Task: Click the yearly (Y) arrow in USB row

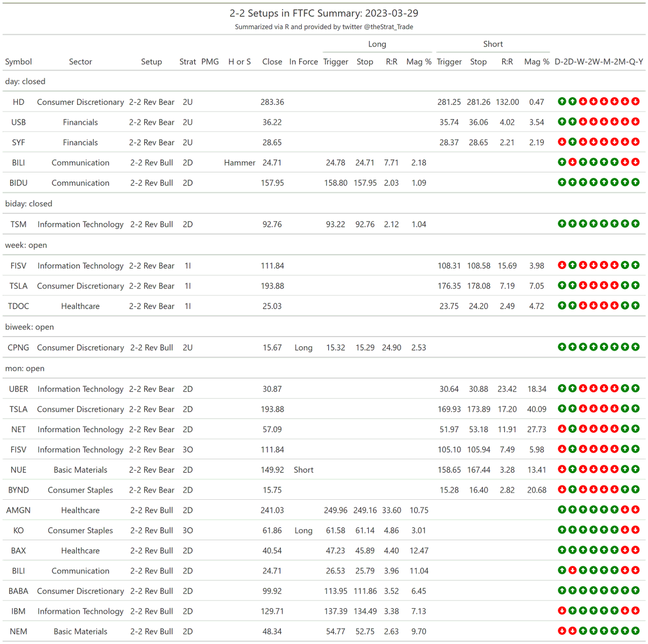Action: tap(636, 122)
